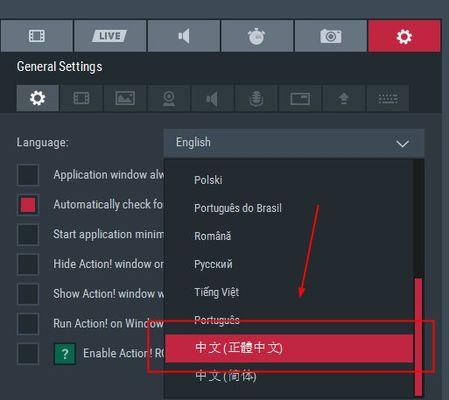
Task: Pick Tiếng Việt language option
Action: pos(289,292)
